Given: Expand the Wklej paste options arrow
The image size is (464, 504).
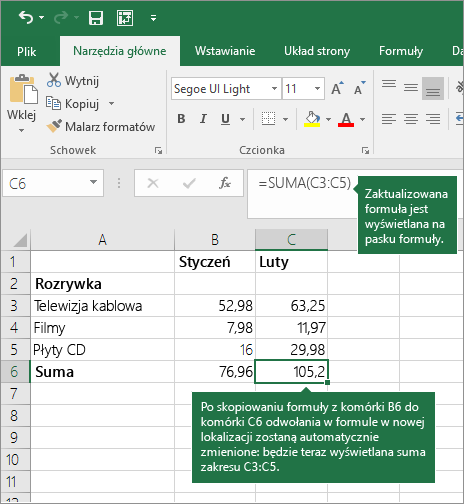Looking at the screenshot, I should tap(22, 130).
